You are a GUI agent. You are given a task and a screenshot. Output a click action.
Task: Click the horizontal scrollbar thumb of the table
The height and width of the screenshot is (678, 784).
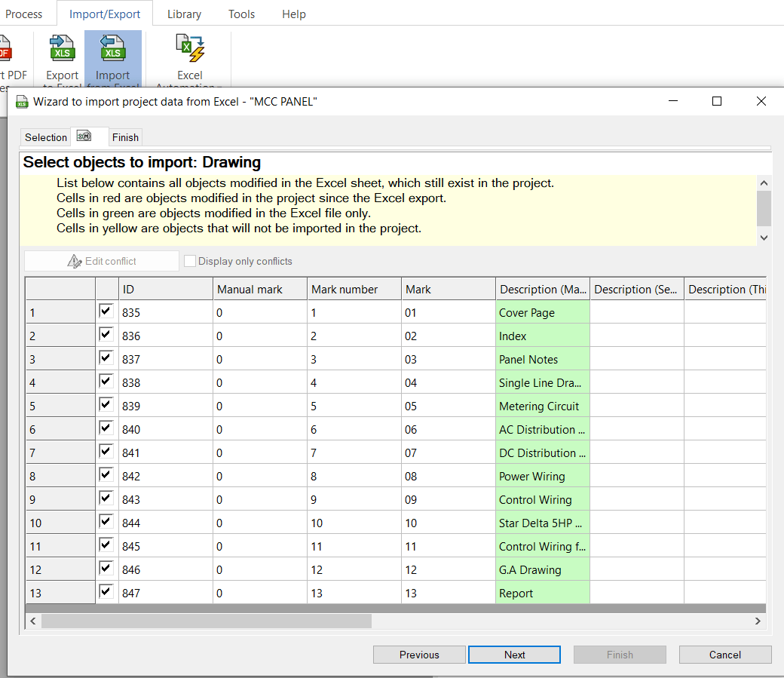(x=207, y=621)
